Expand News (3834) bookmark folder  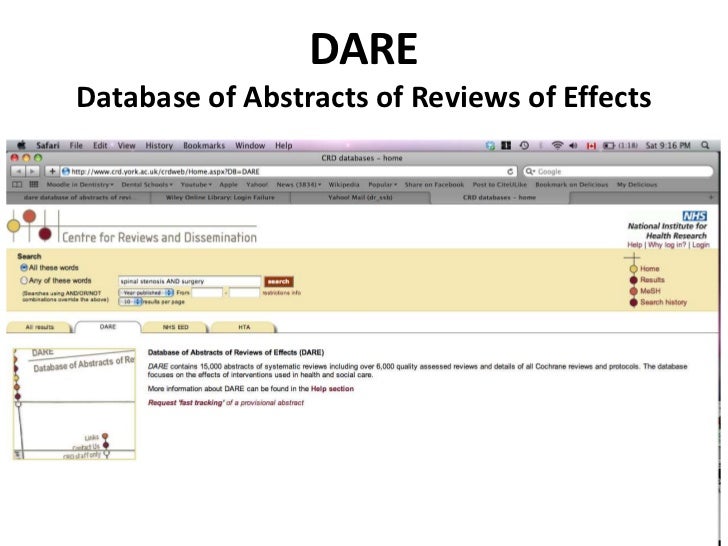coord(299,184)
